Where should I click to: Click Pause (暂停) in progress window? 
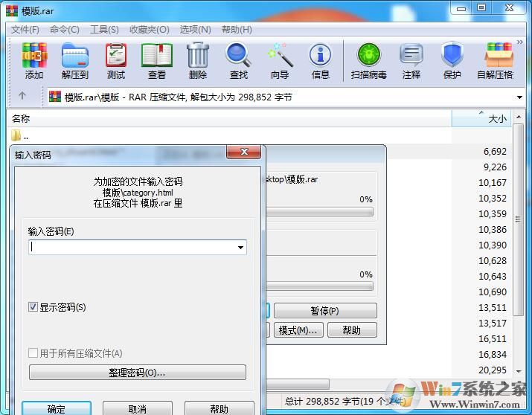point(325,311)
